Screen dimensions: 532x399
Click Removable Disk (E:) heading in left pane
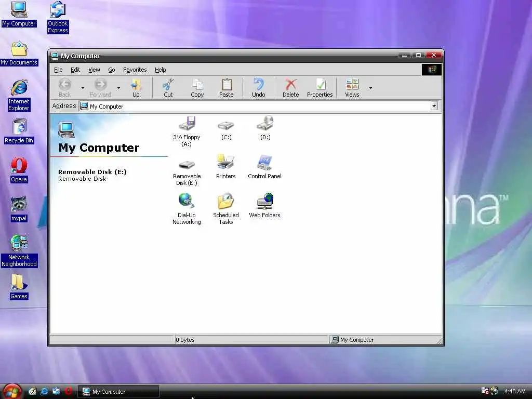pyautogui.click(x=92, y=171)
